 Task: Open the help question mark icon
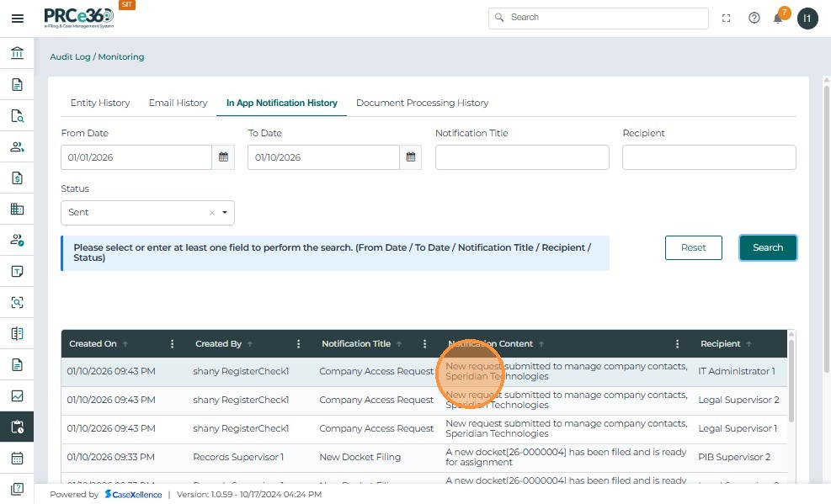754,18
